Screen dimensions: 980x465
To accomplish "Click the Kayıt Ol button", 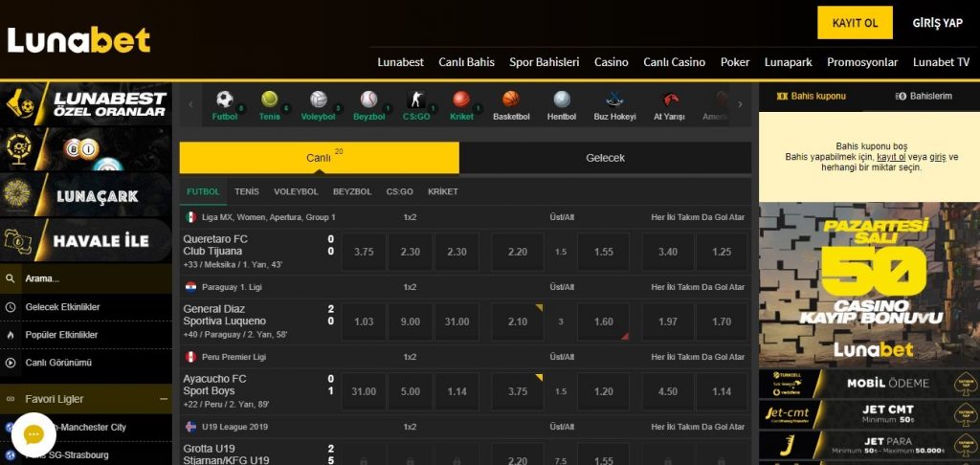I will 855,23.
